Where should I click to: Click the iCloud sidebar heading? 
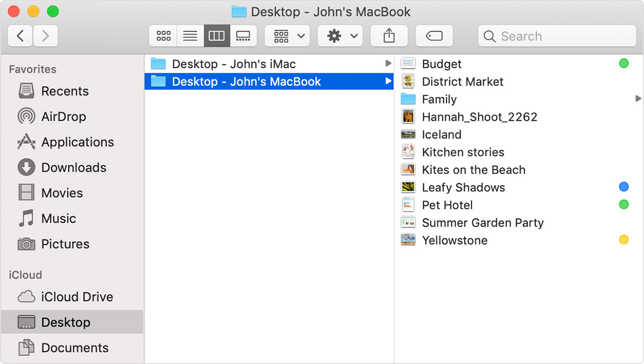25,275
